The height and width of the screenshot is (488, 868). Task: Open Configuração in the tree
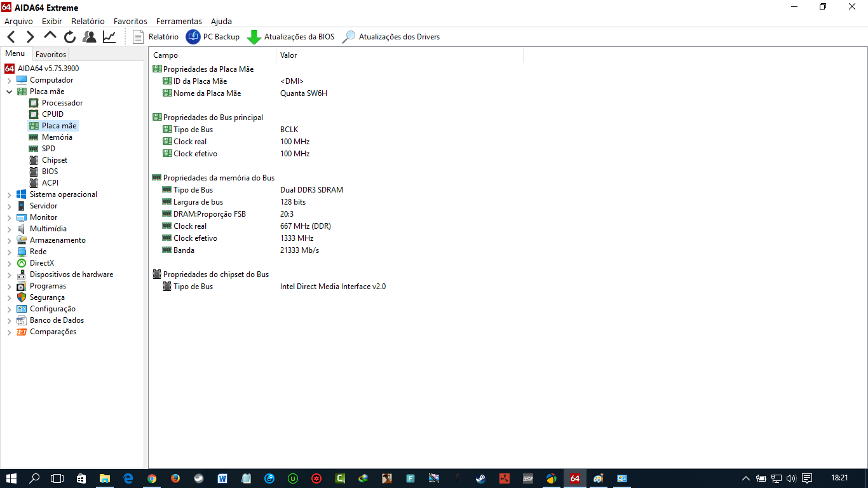coord(53,309)
